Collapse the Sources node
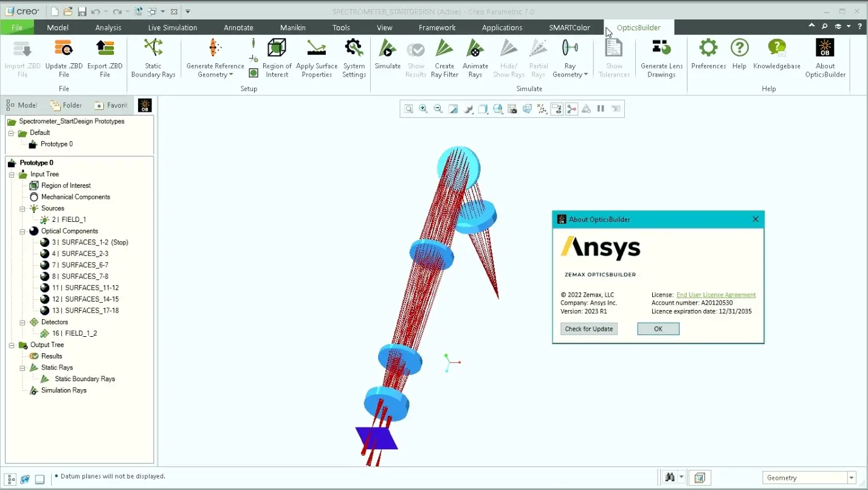This screenshot has width=868, height=490. (x=22, y=209)
